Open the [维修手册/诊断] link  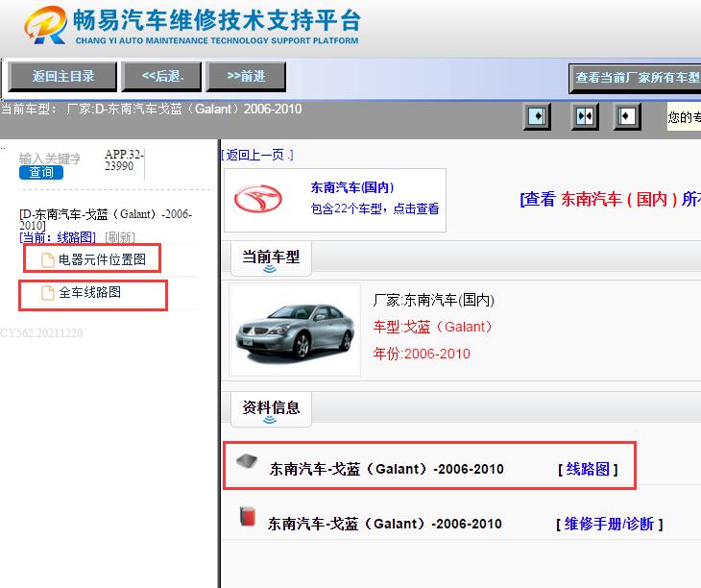point(609,524)
